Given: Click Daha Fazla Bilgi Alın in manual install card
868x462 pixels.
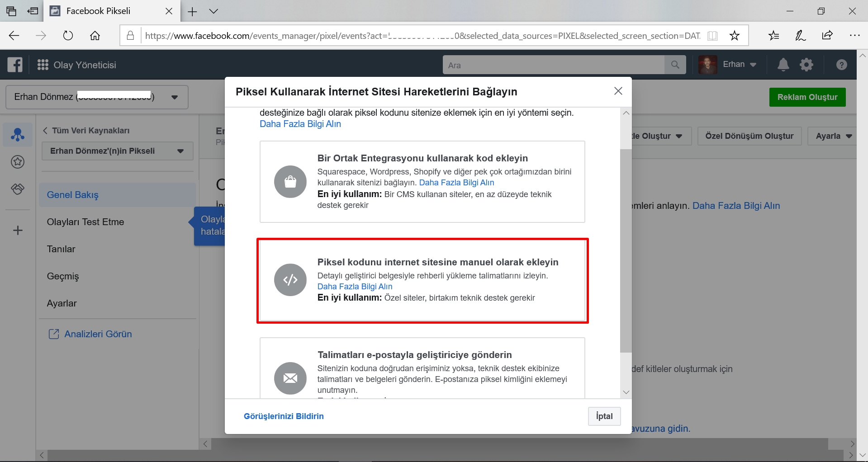Looking at the screenshot, I should (x=355, y=287).
